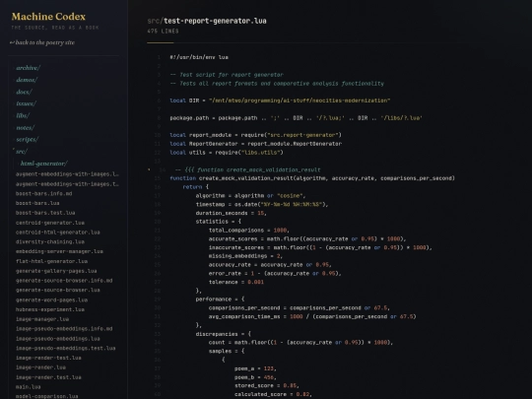Click the 'src/' path prefix in the file heading
This screenshot has height=399, width=532.
click(155, 21)
